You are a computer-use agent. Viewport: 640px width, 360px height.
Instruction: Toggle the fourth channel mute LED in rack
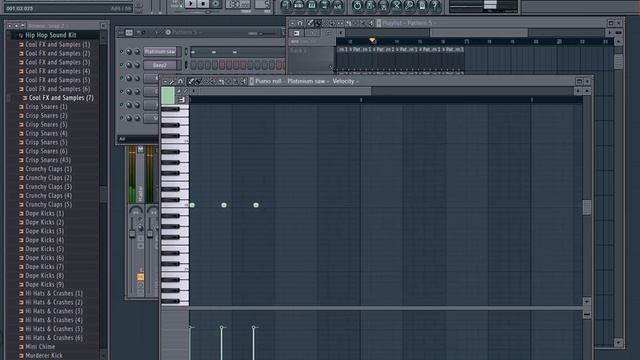pos(121,91)
